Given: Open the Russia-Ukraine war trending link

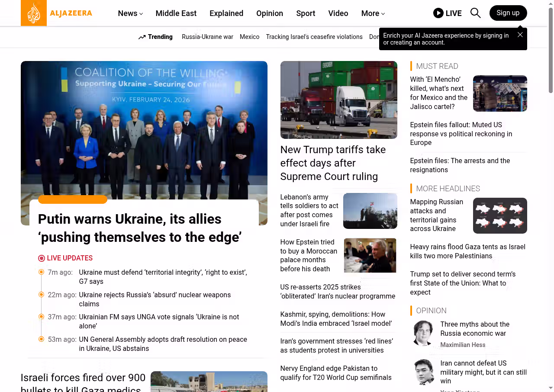Looking at the screenshot, I should pos(207,37).
